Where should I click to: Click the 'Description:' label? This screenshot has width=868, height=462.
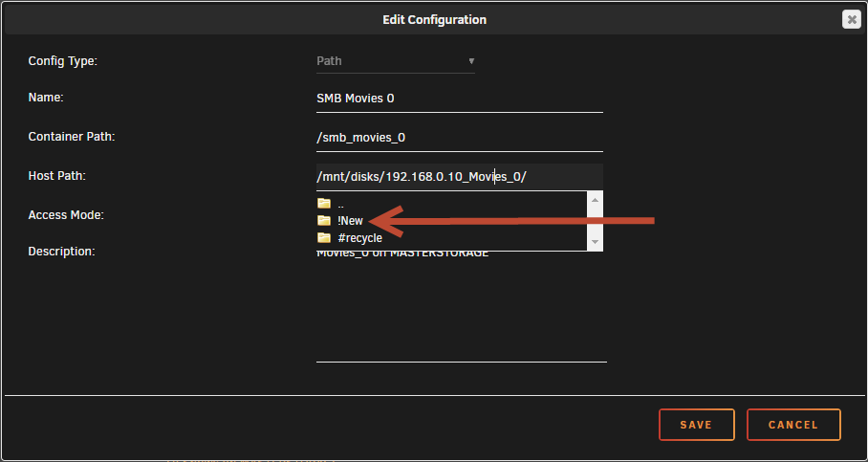coord(61,252)
